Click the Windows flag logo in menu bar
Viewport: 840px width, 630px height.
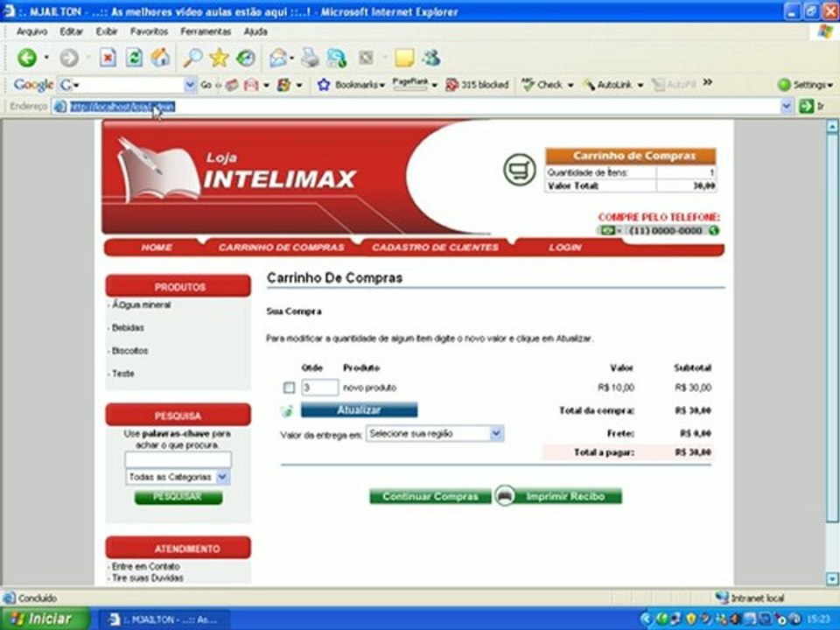[x=825, y=31]
